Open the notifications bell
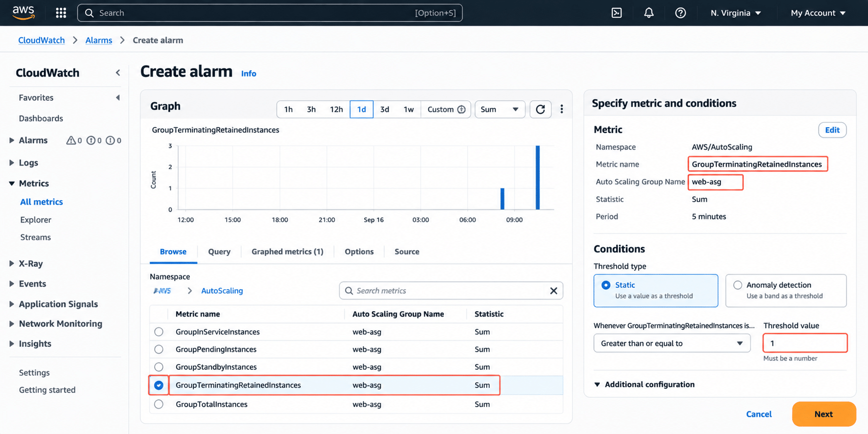Screen dimensions: 868x434 tap(648, 13)
